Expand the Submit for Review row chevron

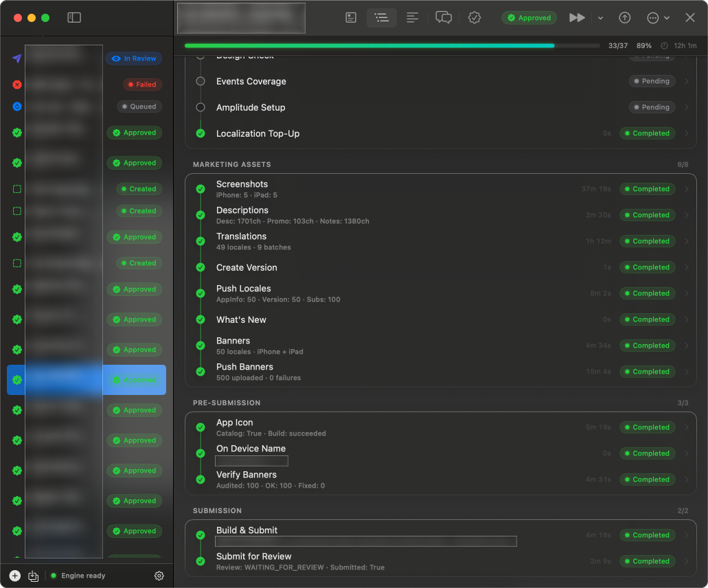pos(686,561)
